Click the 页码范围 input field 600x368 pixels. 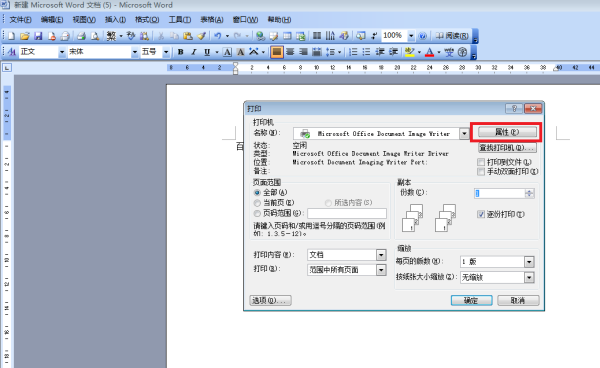tap(347, 213)
